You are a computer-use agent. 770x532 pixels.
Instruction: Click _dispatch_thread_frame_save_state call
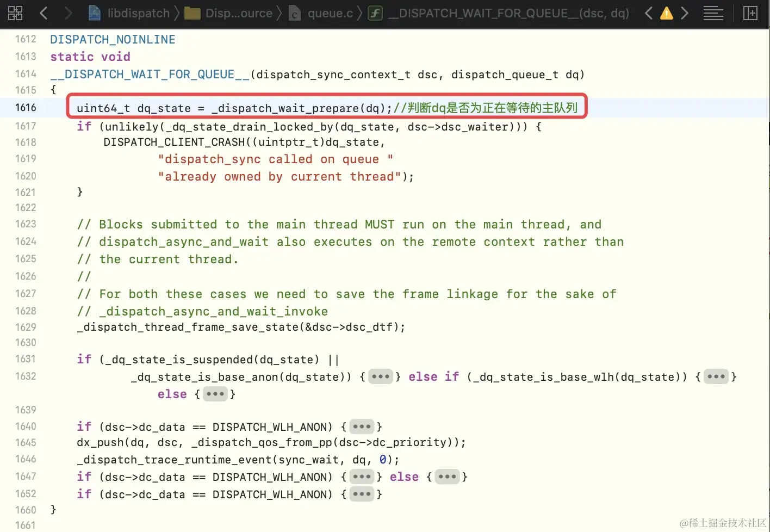[188, 327]
